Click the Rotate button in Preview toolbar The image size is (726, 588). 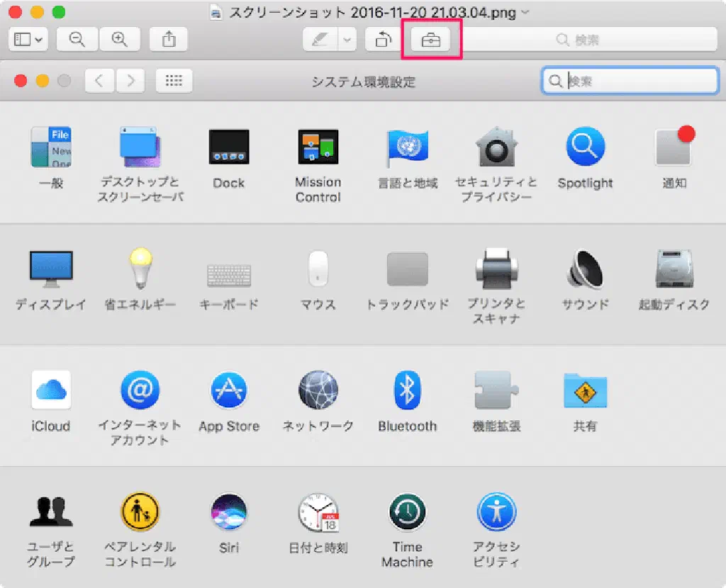coord(383,40)
